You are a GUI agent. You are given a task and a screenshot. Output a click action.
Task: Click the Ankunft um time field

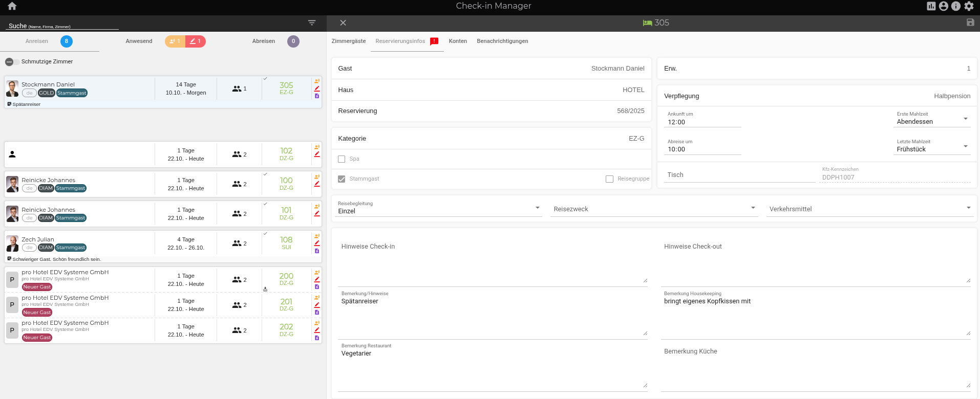click(x=703, y=122)
